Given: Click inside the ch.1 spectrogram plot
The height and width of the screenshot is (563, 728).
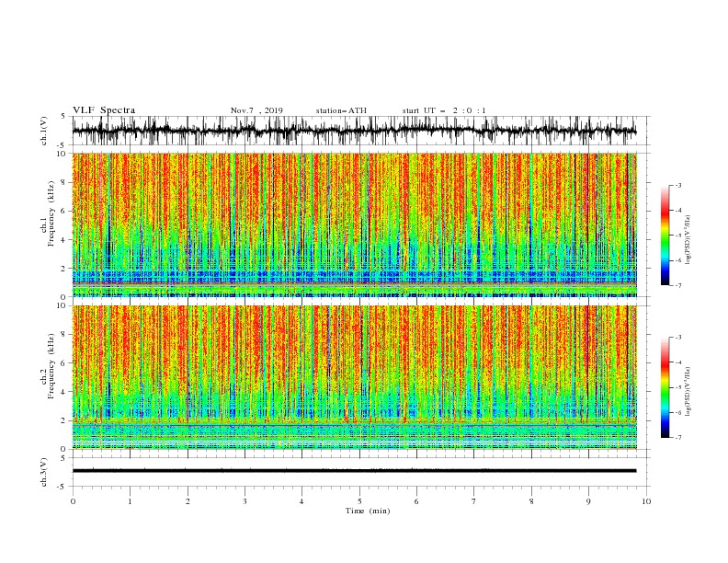Looking at the screenshot, I should click(x=354, y=224).
